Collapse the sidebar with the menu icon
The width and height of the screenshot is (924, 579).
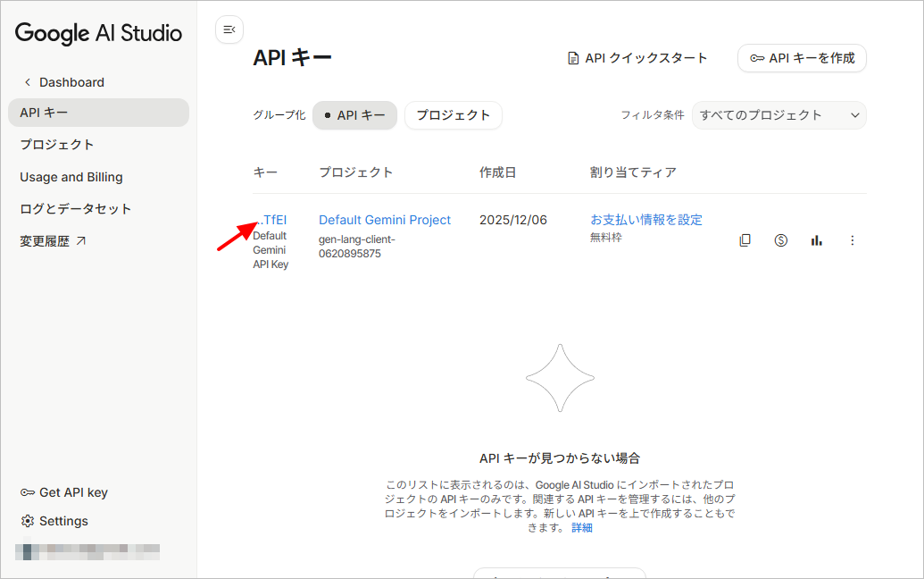pos(229,29)
